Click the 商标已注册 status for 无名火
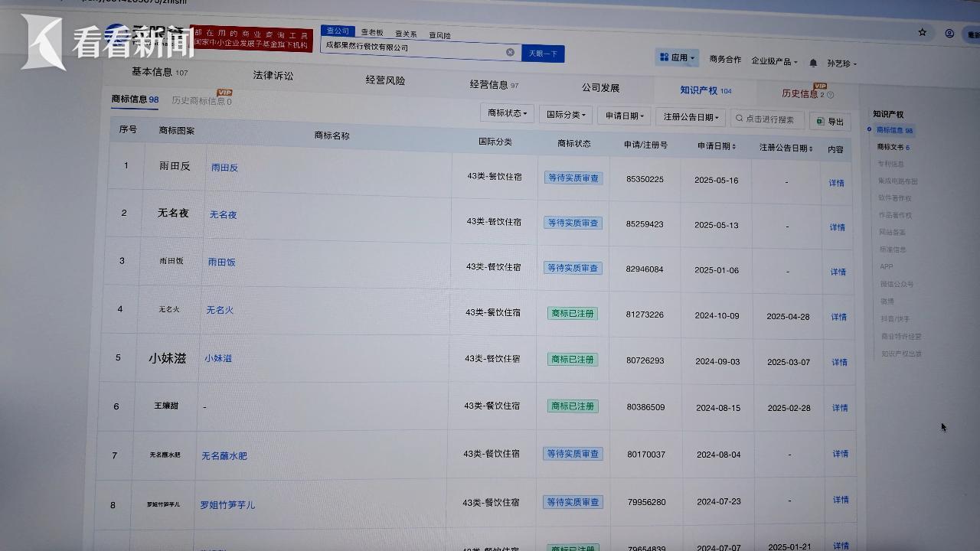The width and height of the screenshot is (980, 551). (572, 313)
